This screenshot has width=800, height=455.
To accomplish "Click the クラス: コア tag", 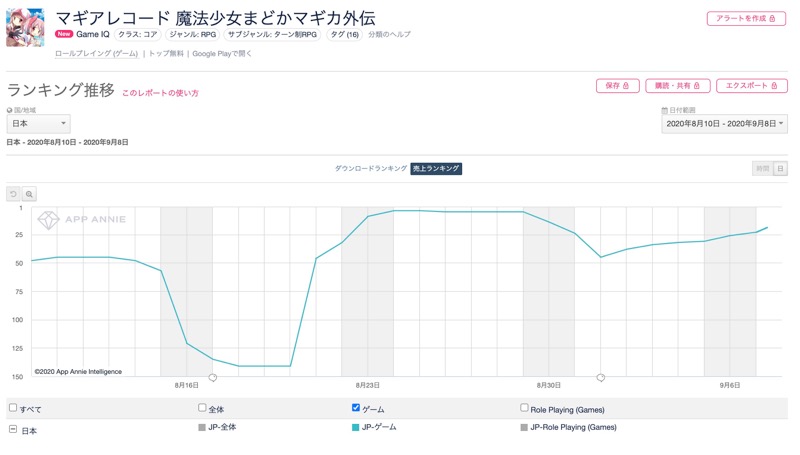I will [138, 34].
